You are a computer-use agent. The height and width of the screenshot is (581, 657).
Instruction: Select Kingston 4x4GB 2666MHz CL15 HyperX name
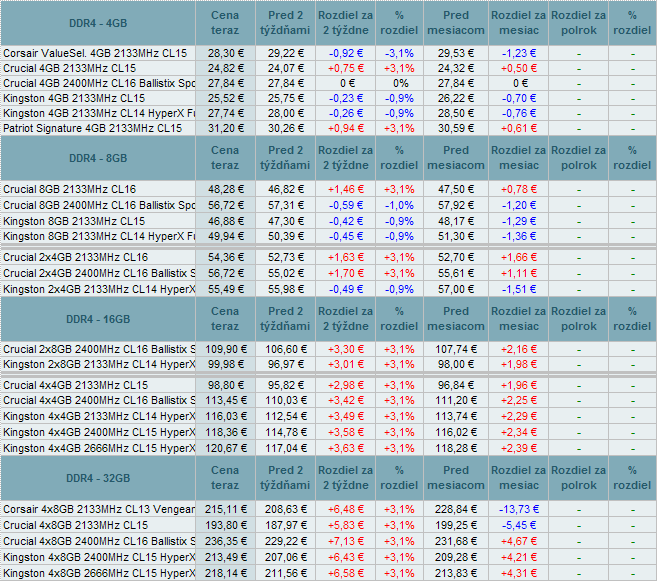[x=99, y=448]
